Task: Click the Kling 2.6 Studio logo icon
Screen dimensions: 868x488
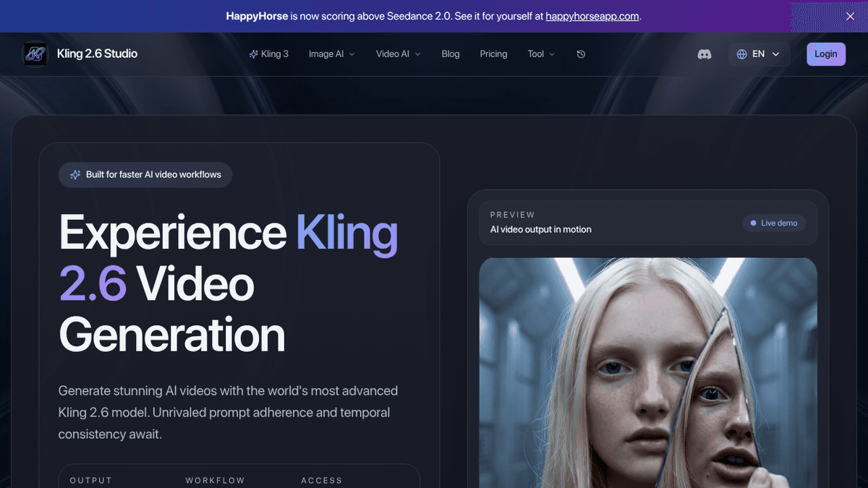Action: (35, 53)
